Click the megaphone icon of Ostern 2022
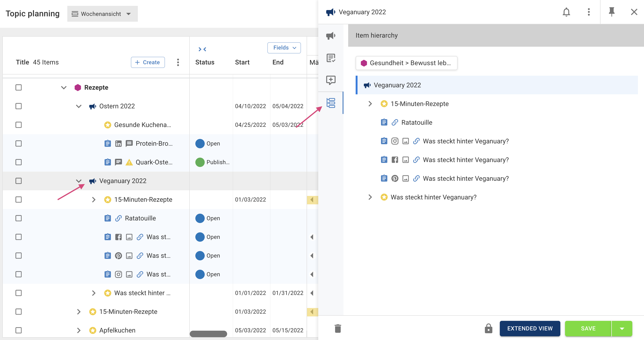 [93, 106]
